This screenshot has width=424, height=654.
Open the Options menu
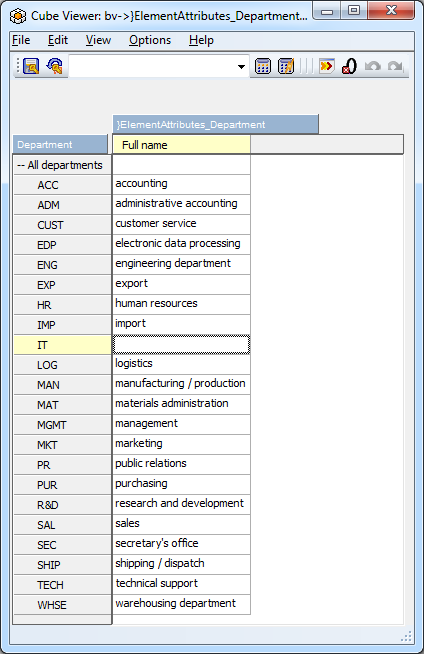150,40
